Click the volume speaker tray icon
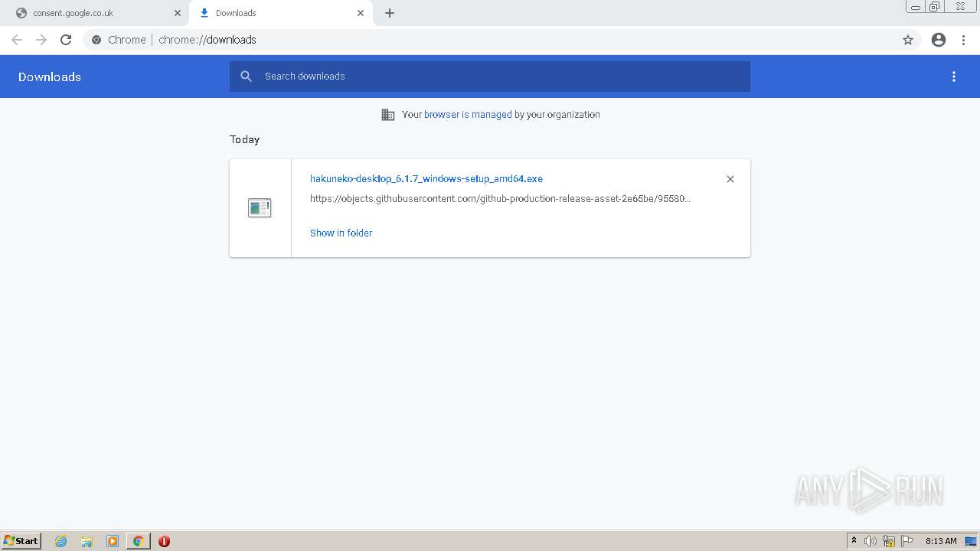This screenshot has height=551, width=980. click(871, 541)
